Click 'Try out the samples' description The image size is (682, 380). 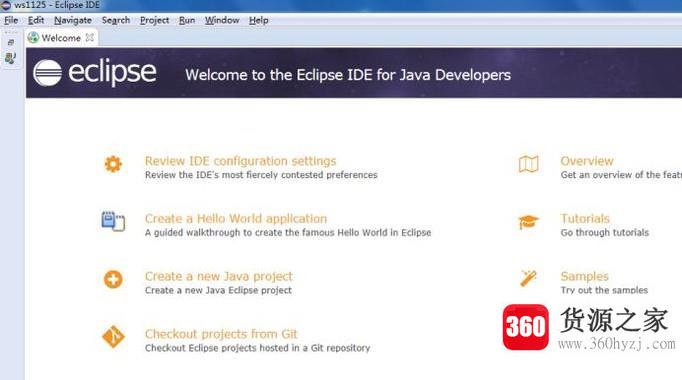[x=604, y=290]
